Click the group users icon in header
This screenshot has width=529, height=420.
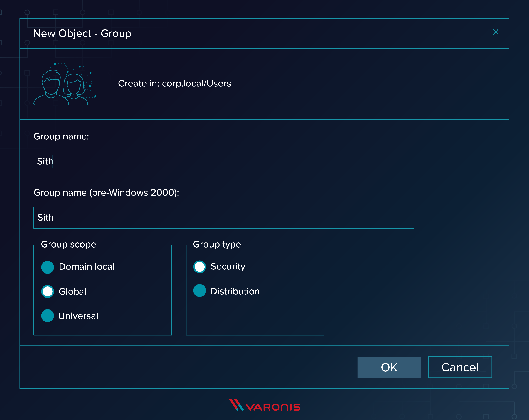coord(62,84)
